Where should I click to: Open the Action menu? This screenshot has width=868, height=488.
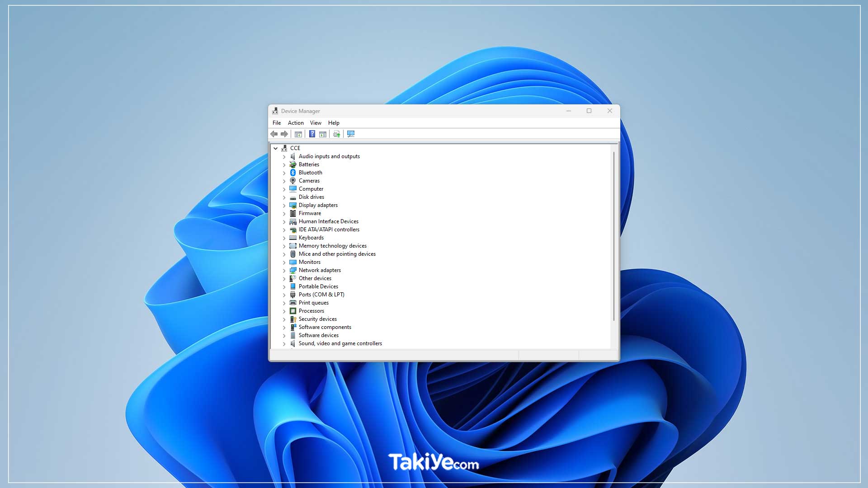(296, 123)
